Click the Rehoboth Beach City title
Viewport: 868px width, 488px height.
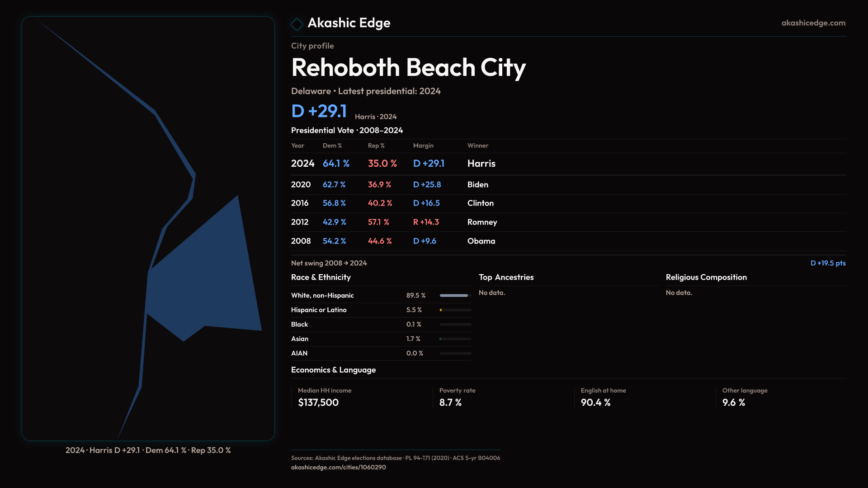(408, 68)
